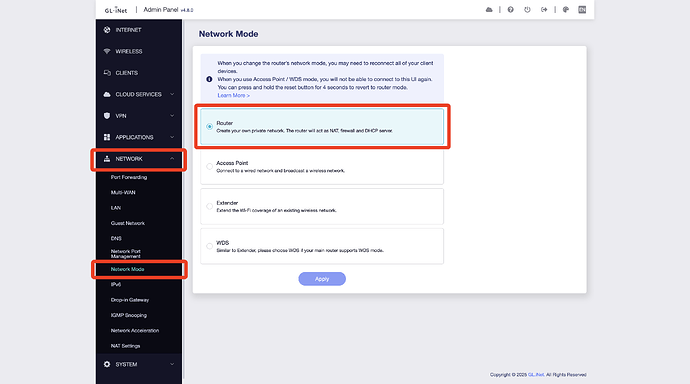Click the GL.iNet link in footer
This screenshot has height=384, width=690.
pyautogui.click(x=536, y=375)
